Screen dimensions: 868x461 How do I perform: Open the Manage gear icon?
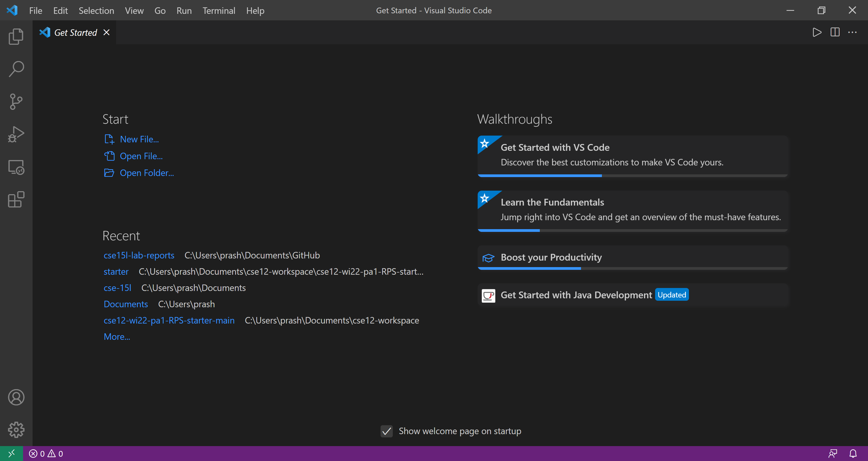16,430
